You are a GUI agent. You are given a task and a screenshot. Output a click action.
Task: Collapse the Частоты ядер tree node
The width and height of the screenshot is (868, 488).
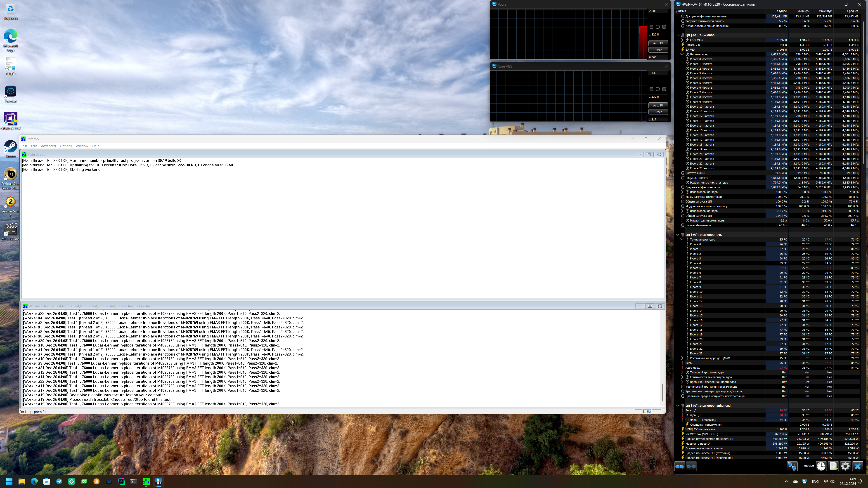[682, 54]
